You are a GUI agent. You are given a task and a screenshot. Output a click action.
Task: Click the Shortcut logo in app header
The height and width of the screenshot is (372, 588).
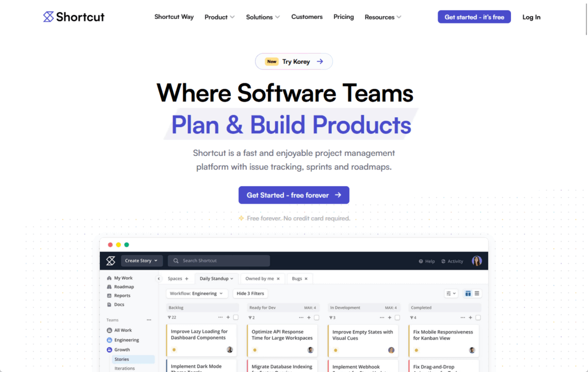click(x=111, y=260)
